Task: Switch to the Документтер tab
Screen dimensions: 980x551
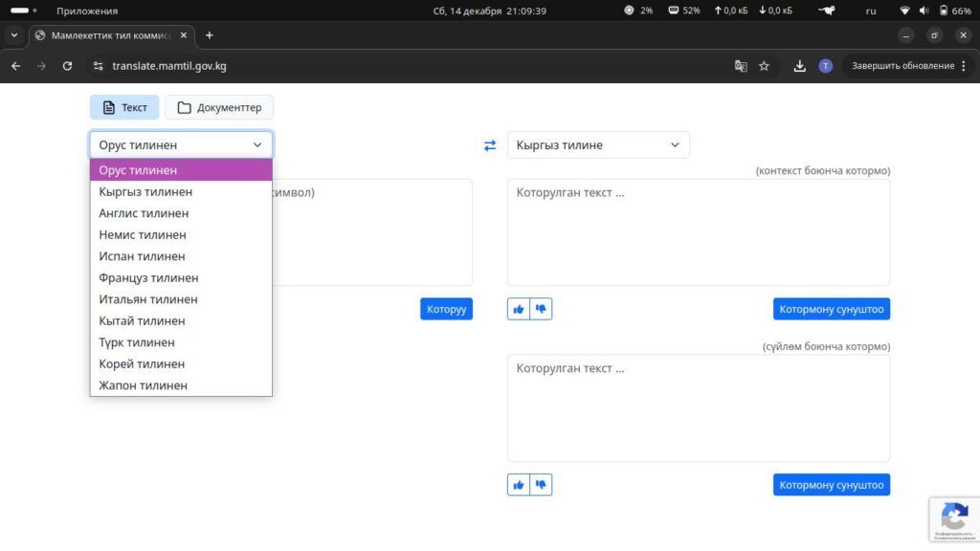Action: pos(219,107)
